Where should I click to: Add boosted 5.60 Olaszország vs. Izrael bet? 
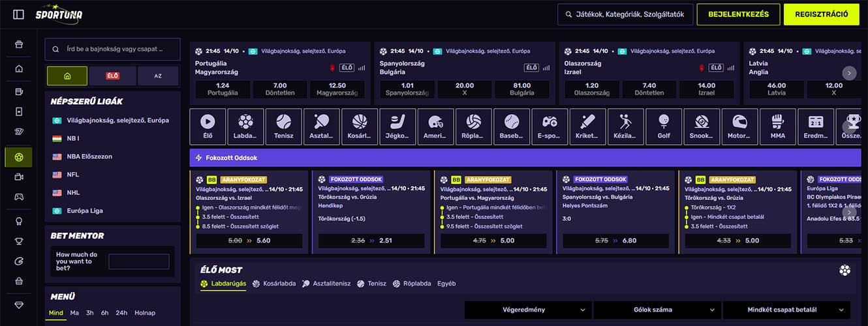[249, 241]
